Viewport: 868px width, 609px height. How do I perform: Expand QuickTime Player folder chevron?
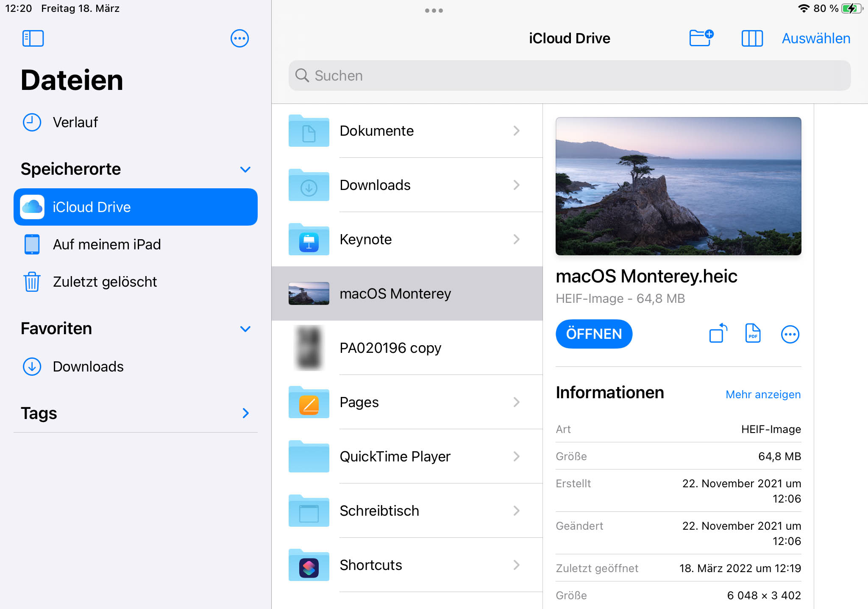[x=516, y=456]
